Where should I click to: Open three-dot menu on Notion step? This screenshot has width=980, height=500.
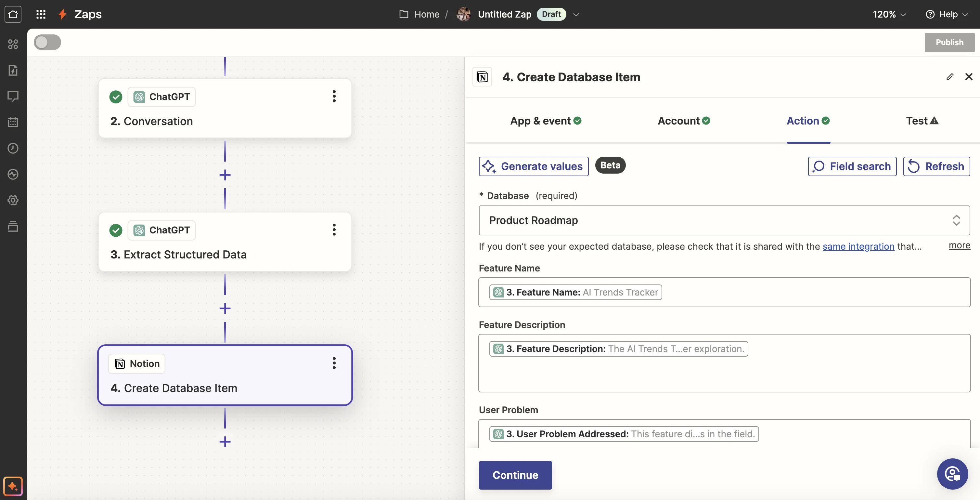pos(334,363)
